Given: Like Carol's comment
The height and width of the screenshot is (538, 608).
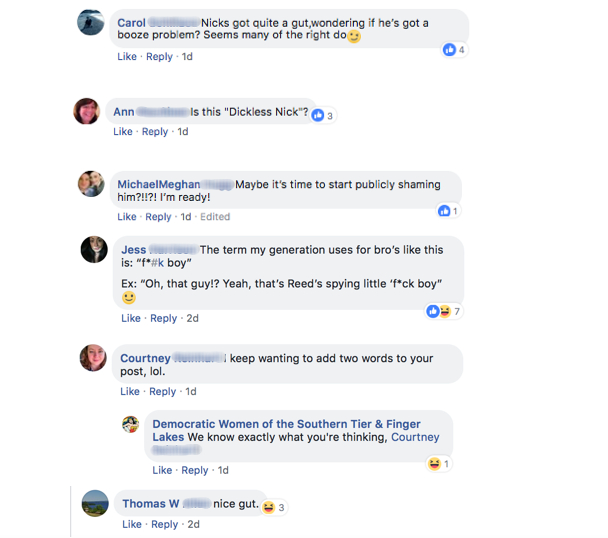Looking at the screenshot, I should pos(127,57).
